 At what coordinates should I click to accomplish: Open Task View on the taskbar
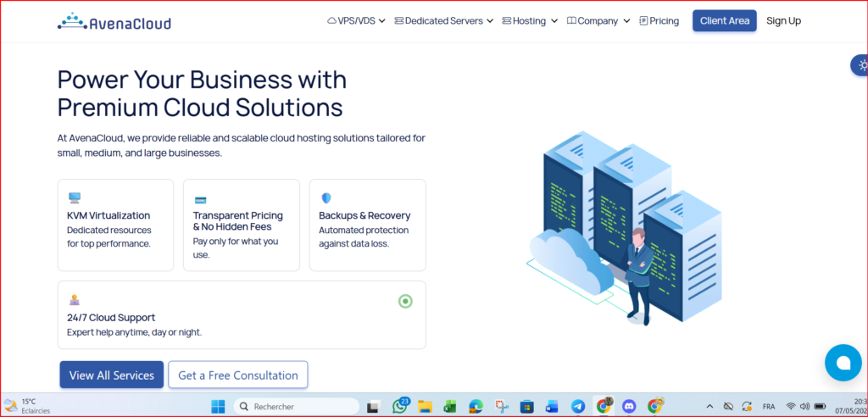click(373, 407)
